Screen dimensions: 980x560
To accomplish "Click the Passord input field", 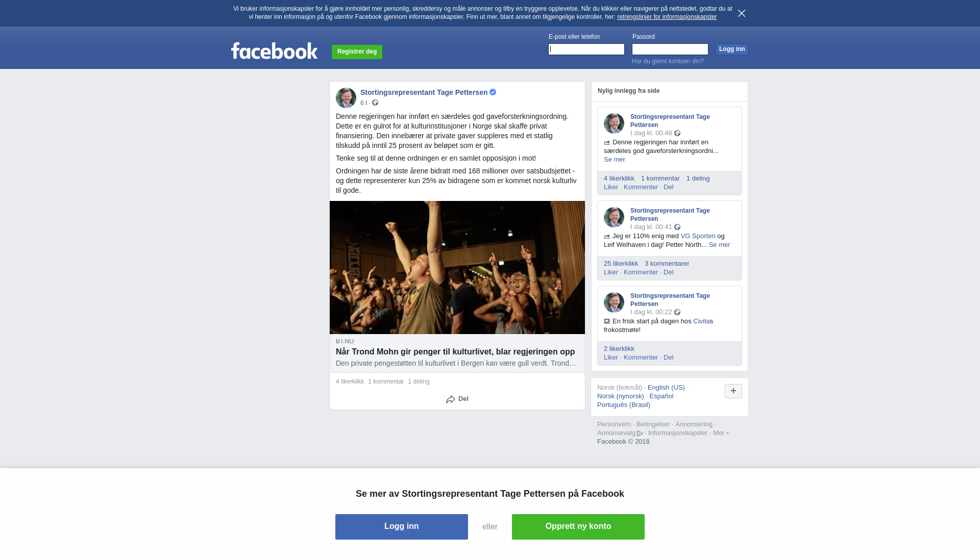I will tap(670, 49).
